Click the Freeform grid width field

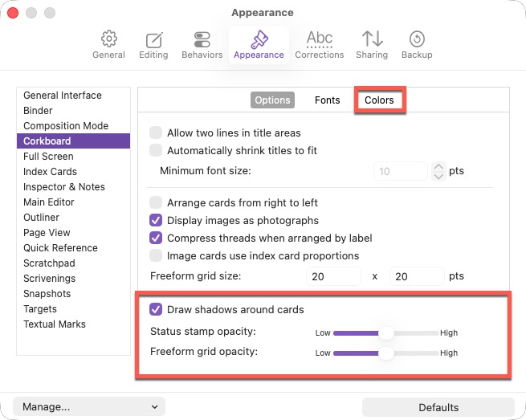click(333, 276)
